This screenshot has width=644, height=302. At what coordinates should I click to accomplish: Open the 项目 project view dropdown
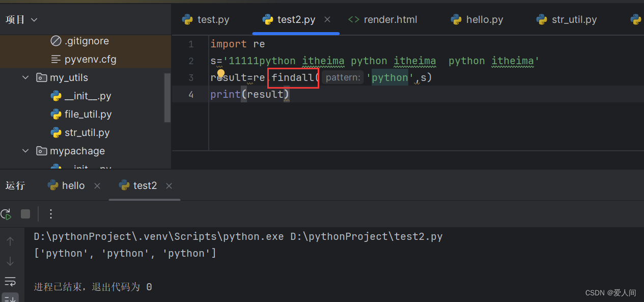21,19
